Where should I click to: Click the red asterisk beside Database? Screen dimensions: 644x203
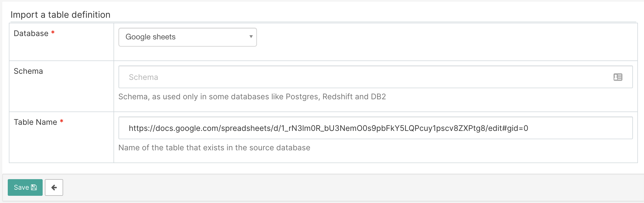pos(53,33)
